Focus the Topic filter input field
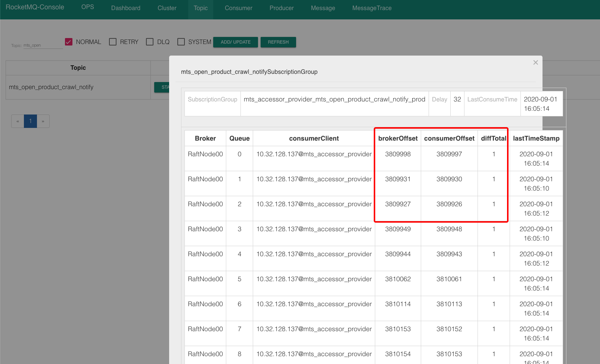Screen dimensions: 600x364 (x=43, y=45)
